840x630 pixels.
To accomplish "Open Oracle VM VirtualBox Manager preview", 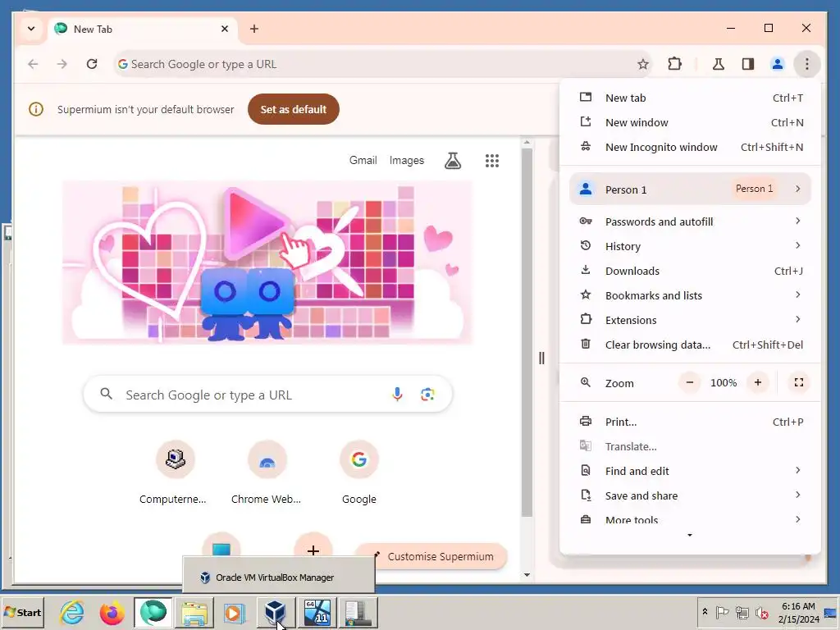I will pos(279,577).
